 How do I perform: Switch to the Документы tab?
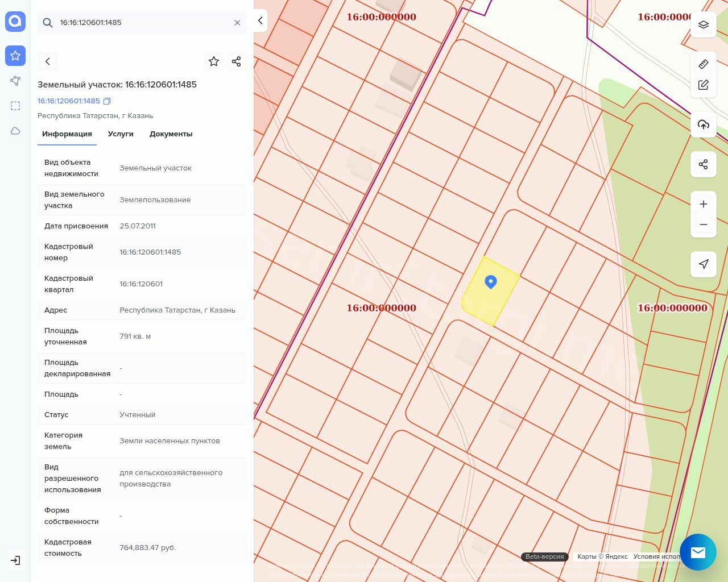[171, 134]
